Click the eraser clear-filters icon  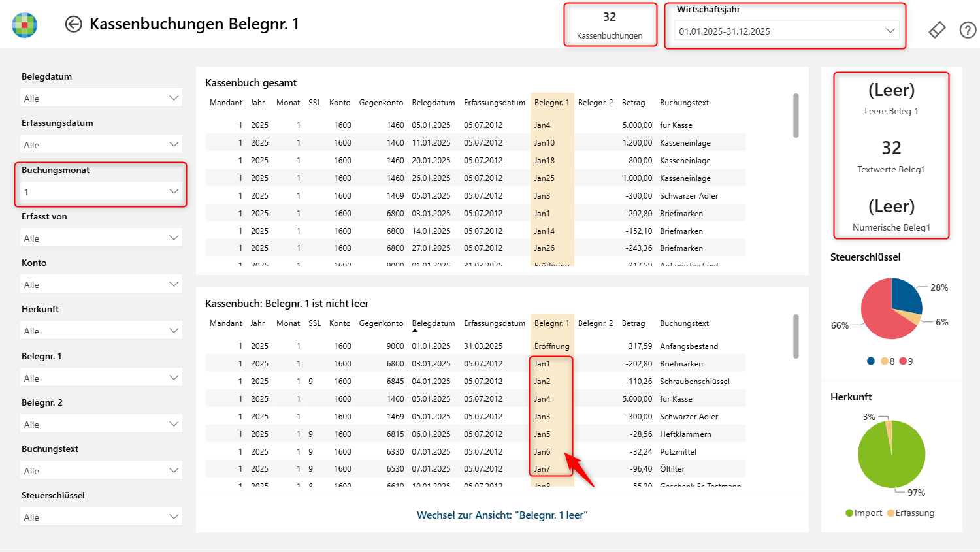pyautogui.click(x=937, y=30)
